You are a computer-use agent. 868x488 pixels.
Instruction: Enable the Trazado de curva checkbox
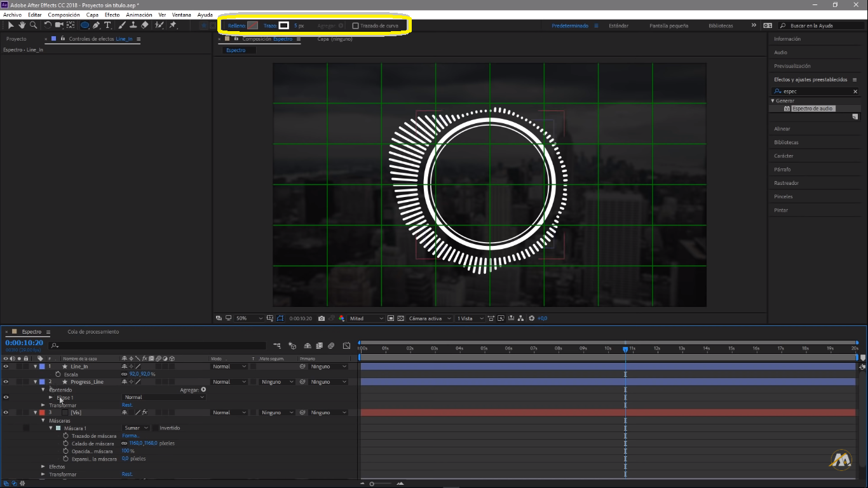point(356,26)
